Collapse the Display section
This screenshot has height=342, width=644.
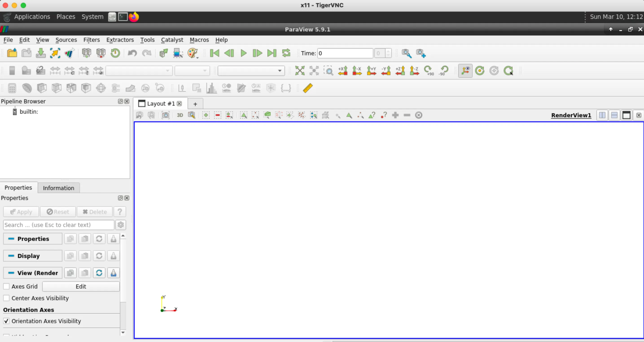point(33,256)
